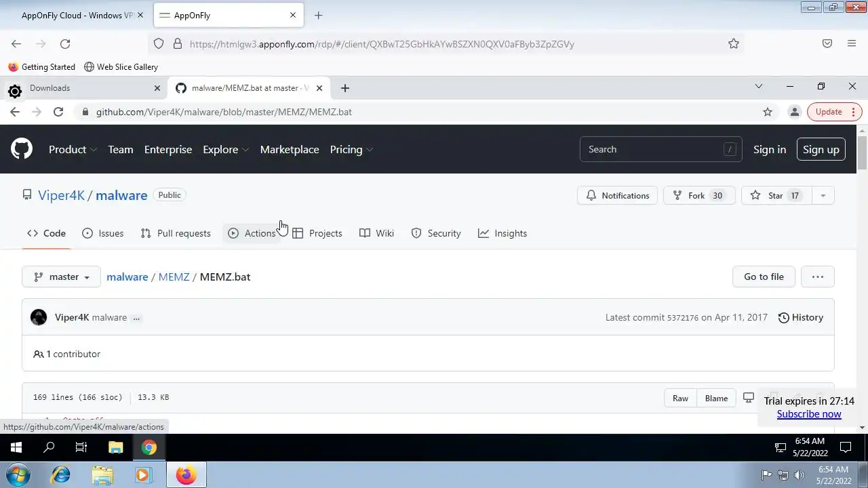
Task: Go back in outer Firefox browser
Action: pos(16,44)
